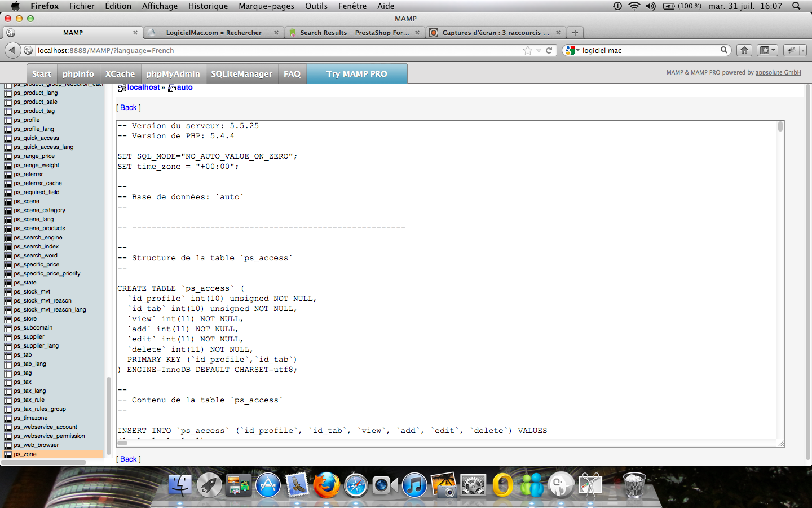This screenshot has height=508, width=812.
Task: Open Spotlight search in the menu bar
Action: point(796,6)
